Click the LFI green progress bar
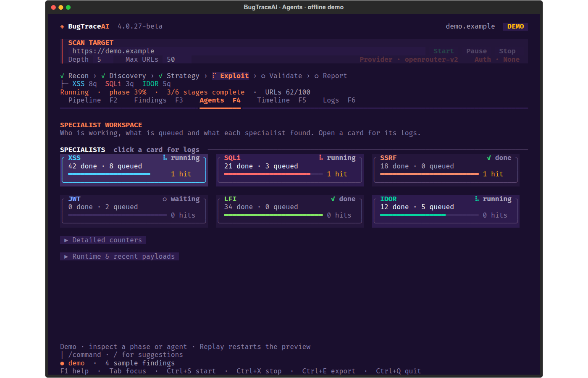588x378 pixels. click(x=273, y=215)
